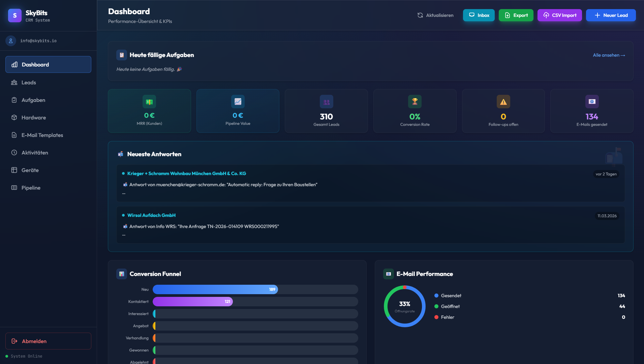Click the Abmelden logout icon
Viewport: 644px width, 364px height.
click(14, 341)
